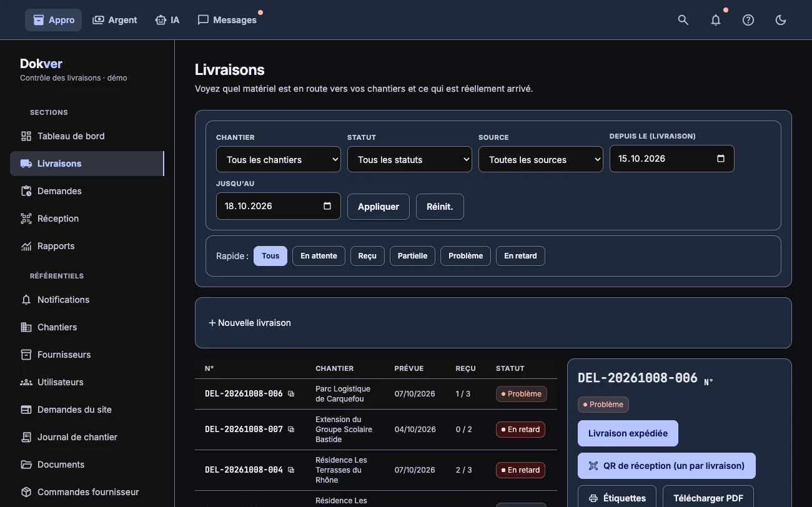
Task: Click Appliquer filter button
Action: click(379, 207)
